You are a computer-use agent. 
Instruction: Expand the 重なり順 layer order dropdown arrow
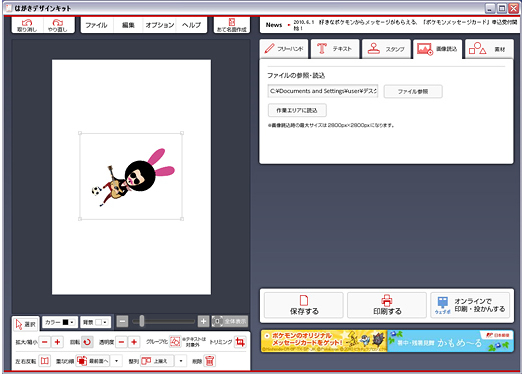(116, 361)
